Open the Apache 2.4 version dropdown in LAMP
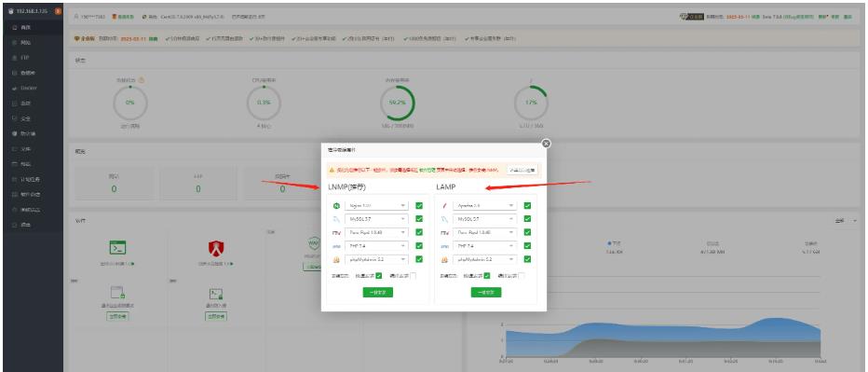This screenshot has width=868, height=372. [x=485, y=206]
